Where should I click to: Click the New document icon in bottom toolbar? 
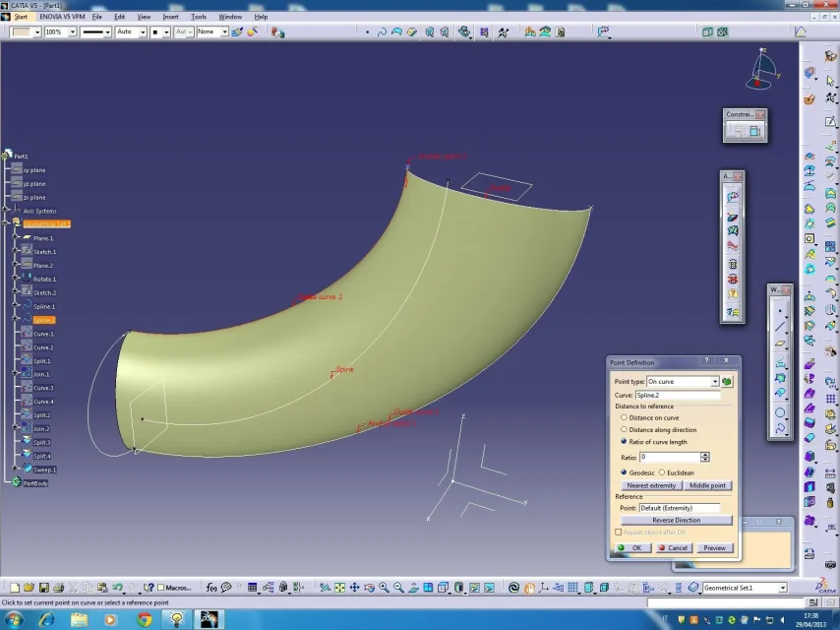coord(15,588)
